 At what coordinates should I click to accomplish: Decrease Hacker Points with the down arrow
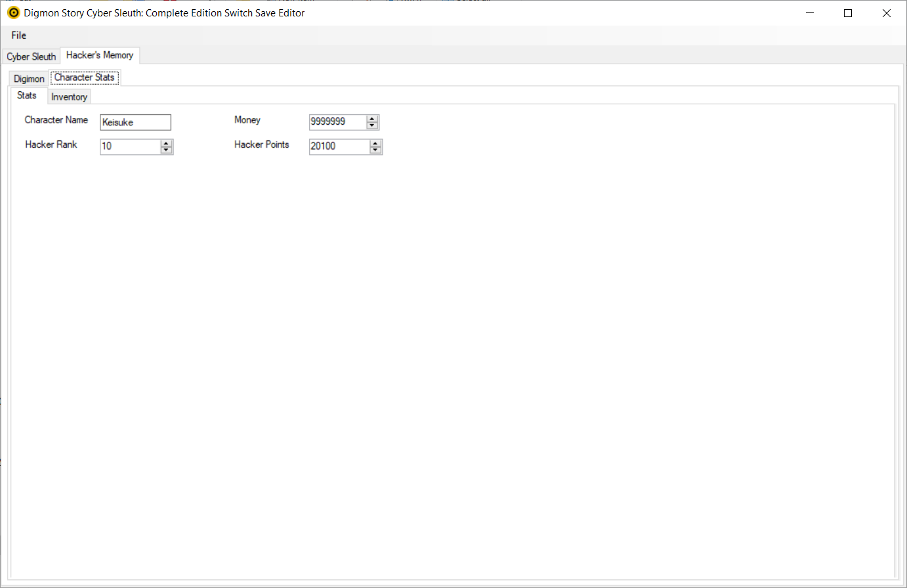click(x=376, y=150)
